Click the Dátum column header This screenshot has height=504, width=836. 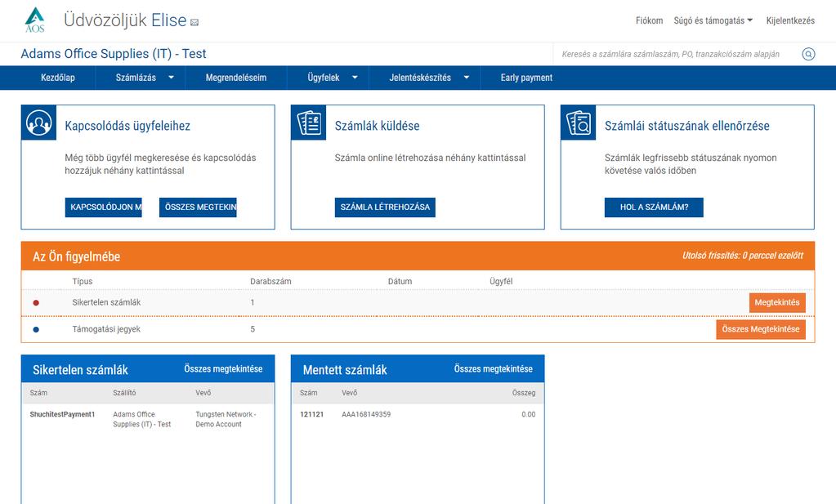pyautogui.click(x=400, y=281)
